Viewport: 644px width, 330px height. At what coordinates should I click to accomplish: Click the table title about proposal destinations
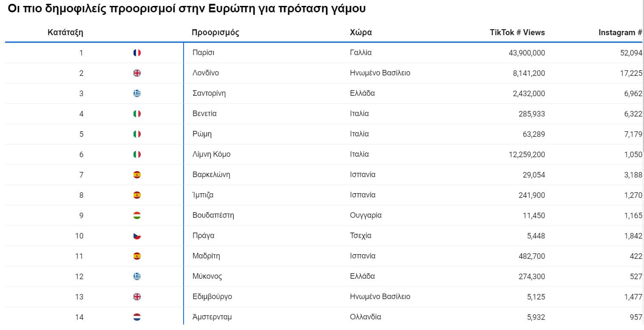(x=187, y=9)
